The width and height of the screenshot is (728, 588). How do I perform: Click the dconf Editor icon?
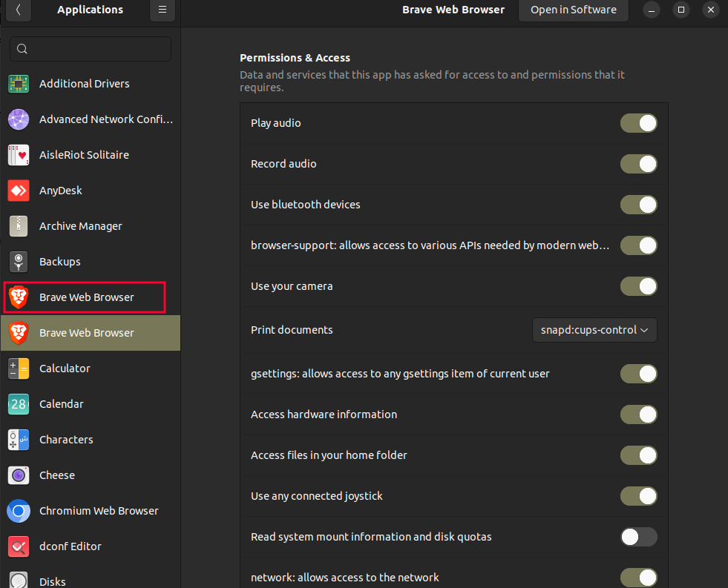[x=19, y=546]
